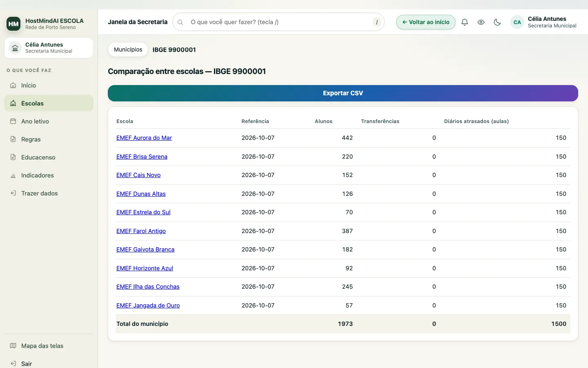Click the Transferências column header
Image resolution: width=588 pixels, height=368 pixels.
pos(380,121)
